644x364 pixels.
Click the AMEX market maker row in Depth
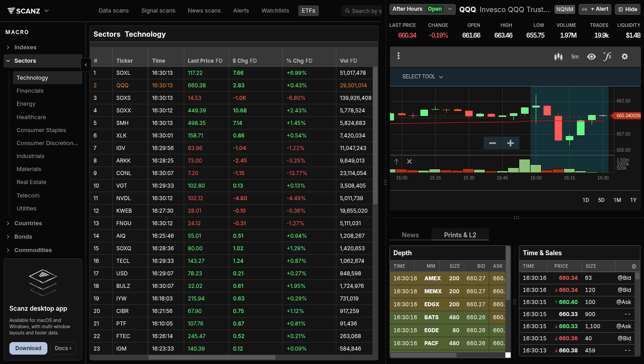point(448,278)
